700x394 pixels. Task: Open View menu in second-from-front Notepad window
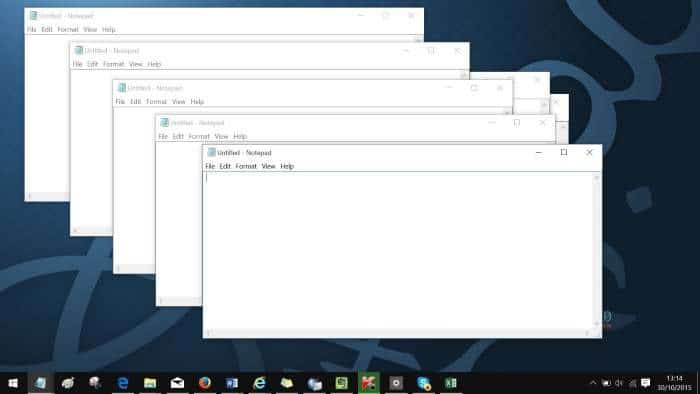[x=221, y=136]
